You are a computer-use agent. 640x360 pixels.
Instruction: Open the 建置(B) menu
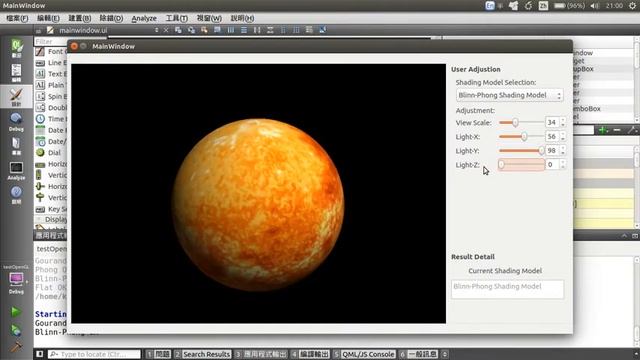80,18
